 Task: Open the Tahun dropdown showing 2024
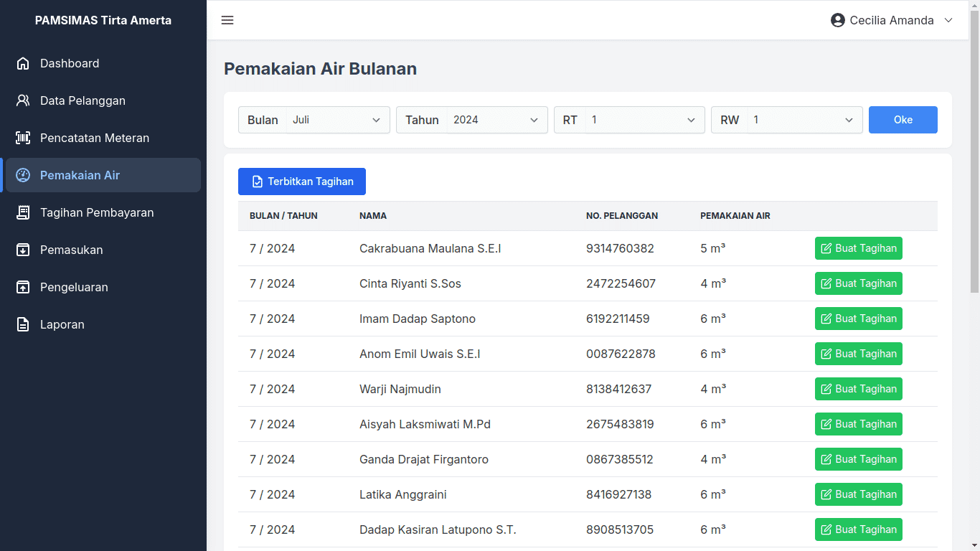click(x=496, y=120)
